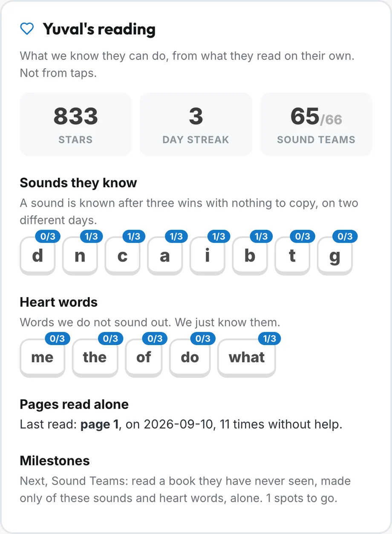Select the 'n' sound tile

pyautogui.click(x=80, y=256)
